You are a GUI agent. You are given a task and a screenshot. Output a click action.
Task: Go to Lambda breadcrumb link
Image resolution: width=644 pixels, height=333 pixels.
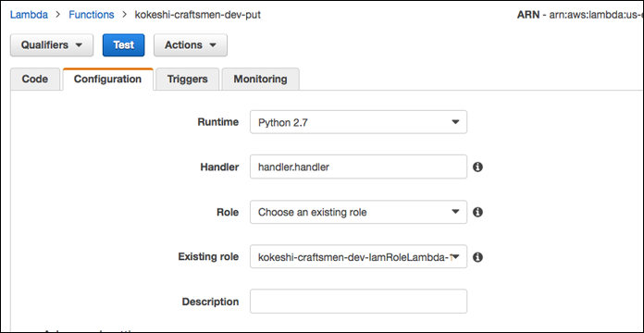tap(29, 15)
